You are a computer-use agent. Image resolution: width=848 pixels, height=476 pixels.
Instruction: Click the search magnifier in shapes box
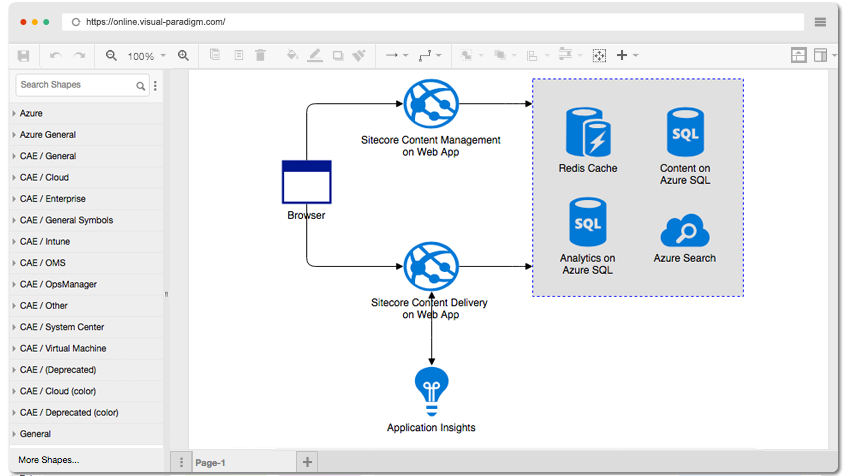(x=141, y=85)
